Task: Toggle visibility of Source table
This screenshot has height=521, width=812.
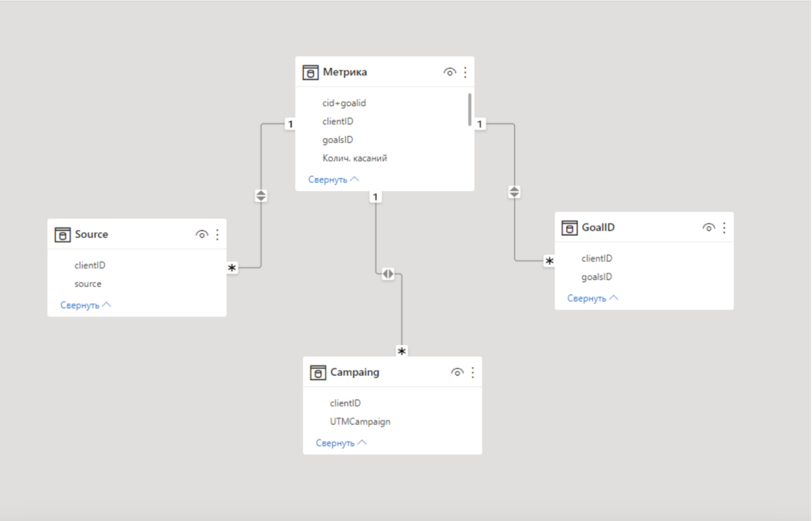Action: [x=202, y=235]
